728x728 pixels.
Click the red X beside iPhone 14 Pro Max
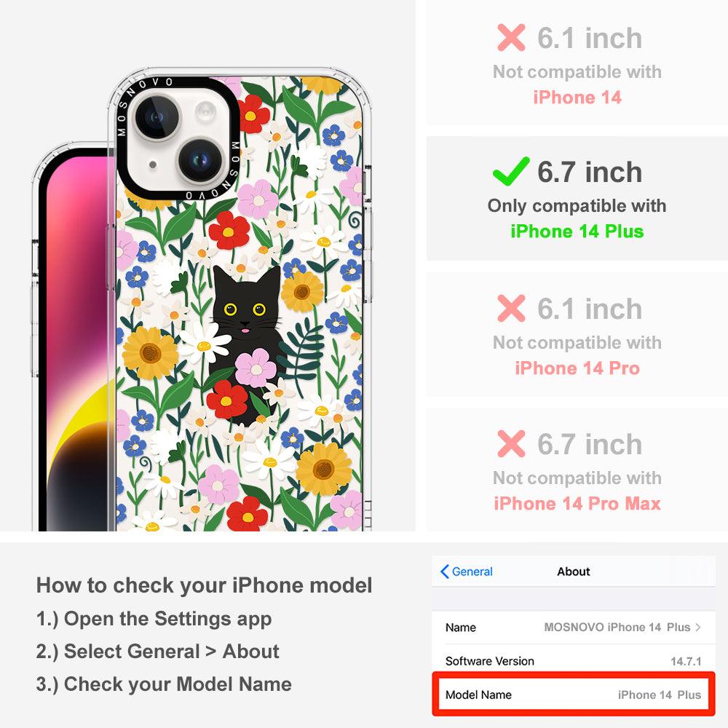[x=511, y=443]
